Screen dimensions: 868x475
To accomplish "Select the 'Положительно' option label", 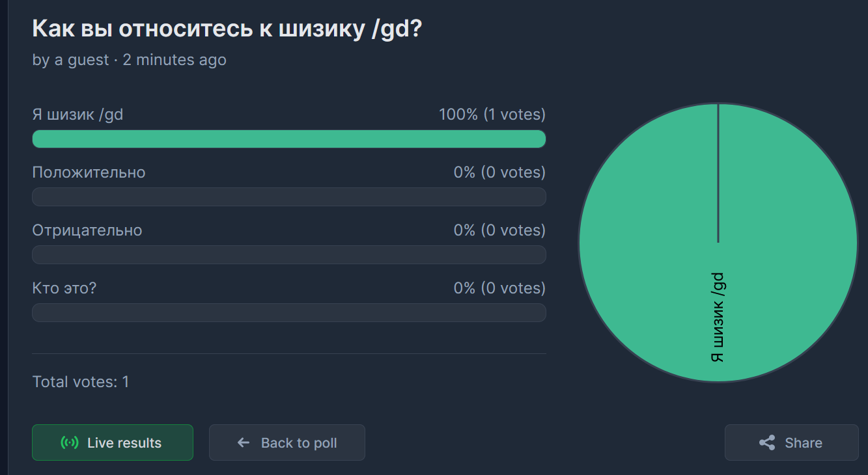I will [89, 173].
